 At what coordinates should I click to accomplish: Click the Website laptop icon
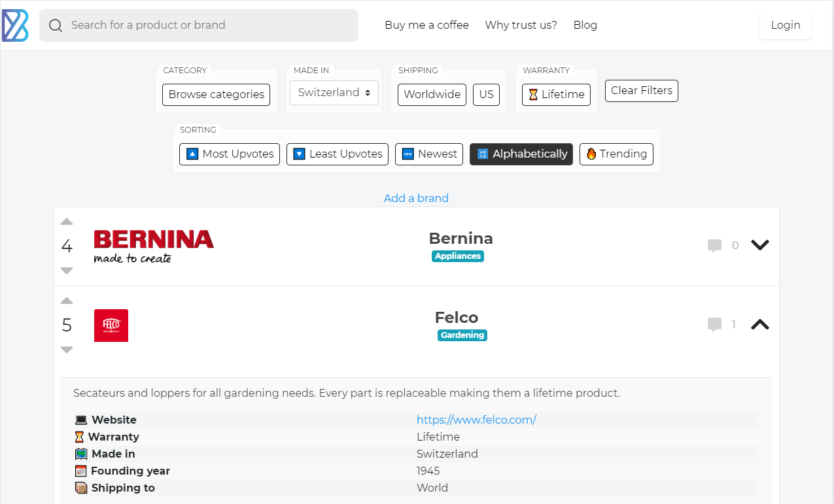pyautogui.click(x=81, y=420)
